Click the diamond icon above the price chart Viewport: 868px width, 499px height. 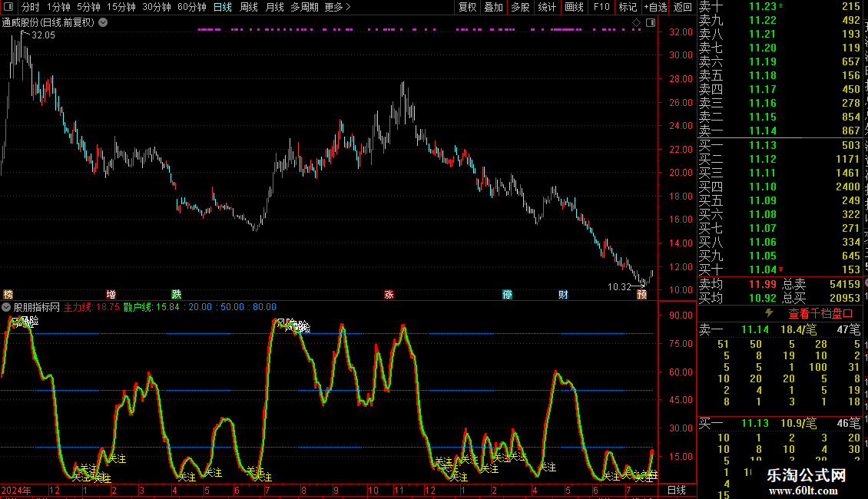[636, 23]
